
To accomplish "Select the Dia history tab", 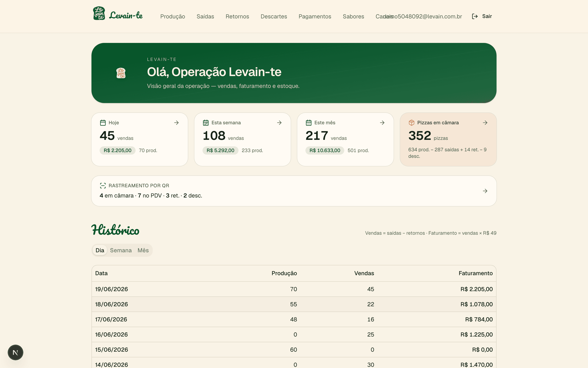I will point(100,250).
